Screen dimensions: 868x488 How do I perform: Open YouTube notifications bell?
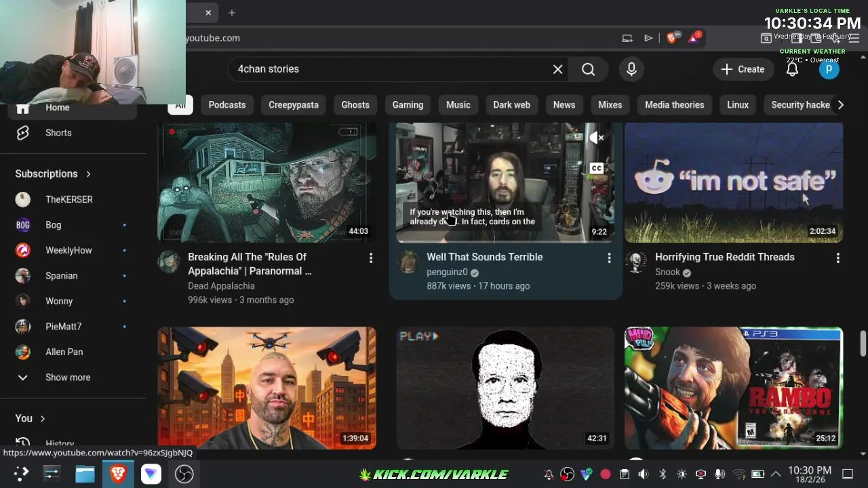pos(792,69)
